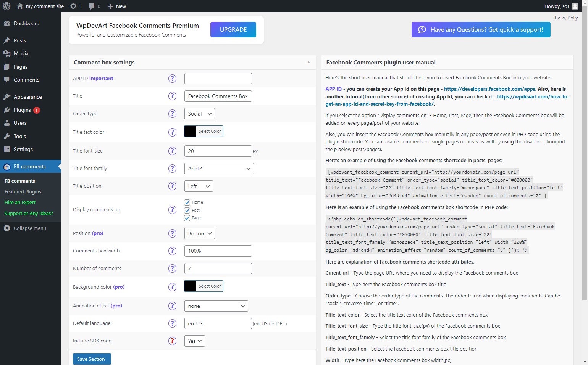Click Select Color for Title text color
The height and width of the screenshot is (365, 588).
click(210, 131)
